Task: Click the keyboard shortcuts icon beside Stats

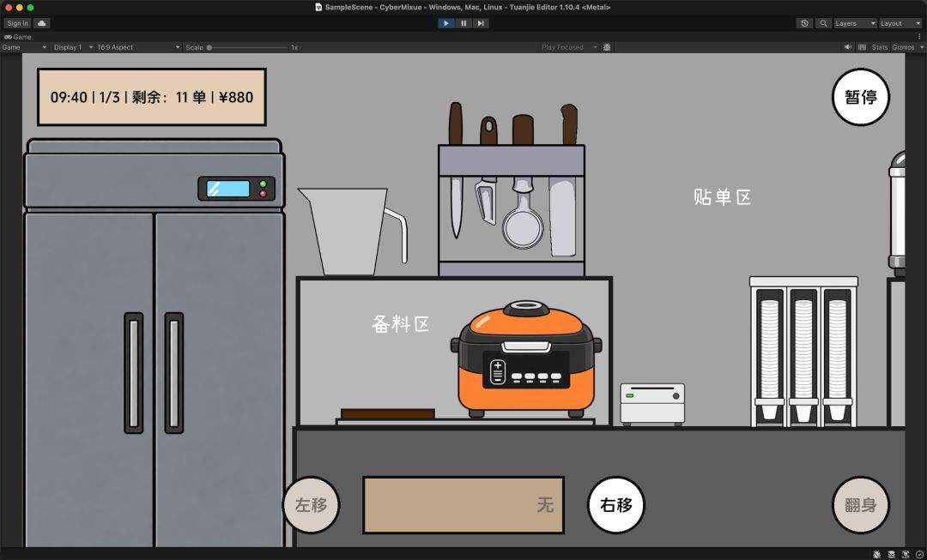Action: pyautogui.click(x=862, y=47)
